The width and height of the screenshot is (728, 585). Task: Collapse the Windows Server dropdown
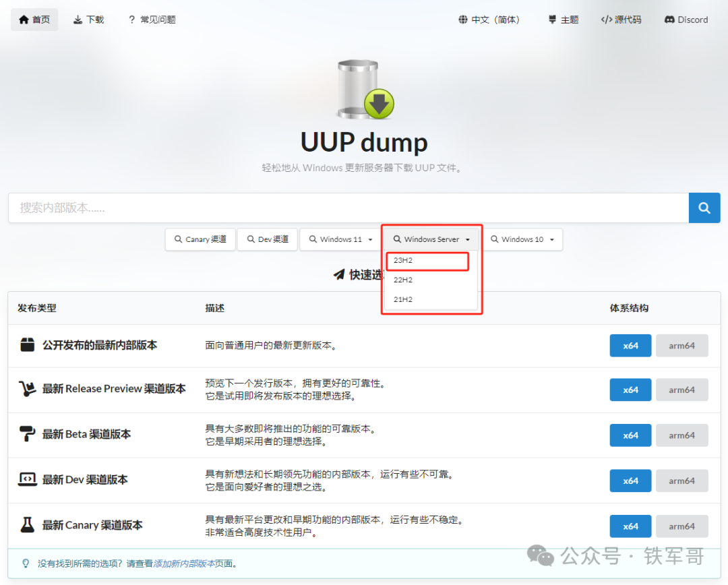coord(431,239)
